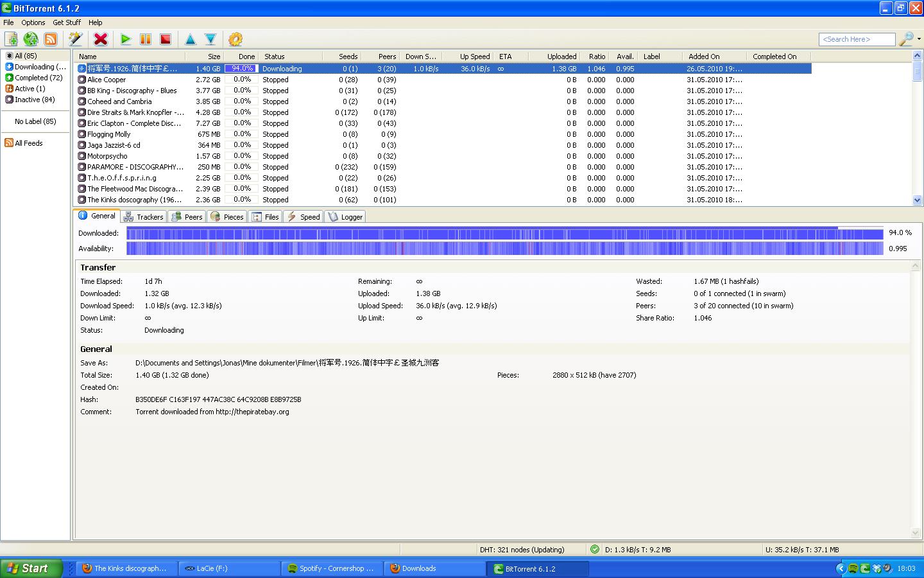The width and height of the screenshot is (924, 578).
Task: Switch to the Pieces tab
Action: click(227, 217)
